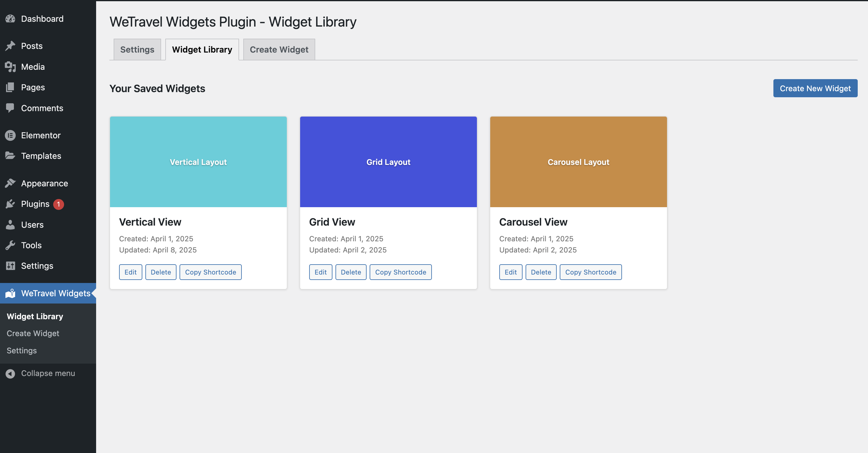The height and width of the screenshot is (453, 868).
Task: Open Comments menu entry
Action: (x=48, y=108)
